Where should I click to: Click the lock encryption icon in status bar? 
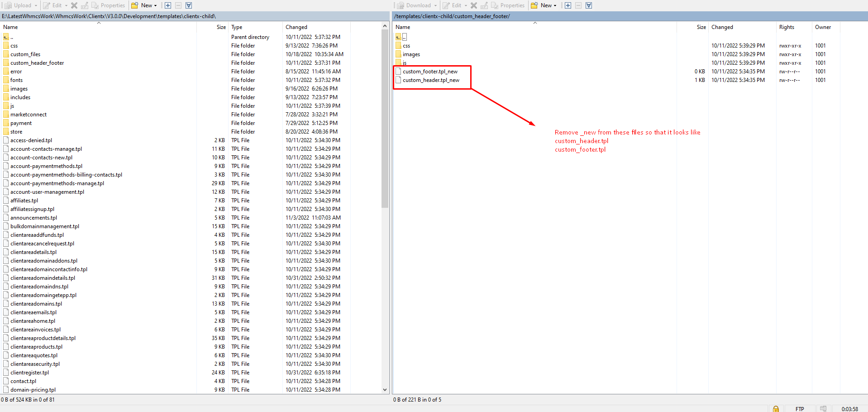point(776,409)
